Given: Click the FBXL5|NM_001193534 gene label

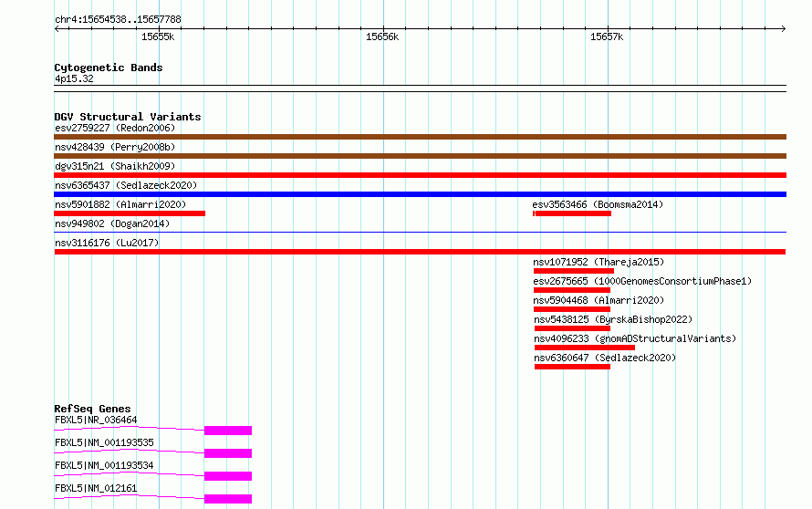Looking at the screenshot, I should point(104,465).
